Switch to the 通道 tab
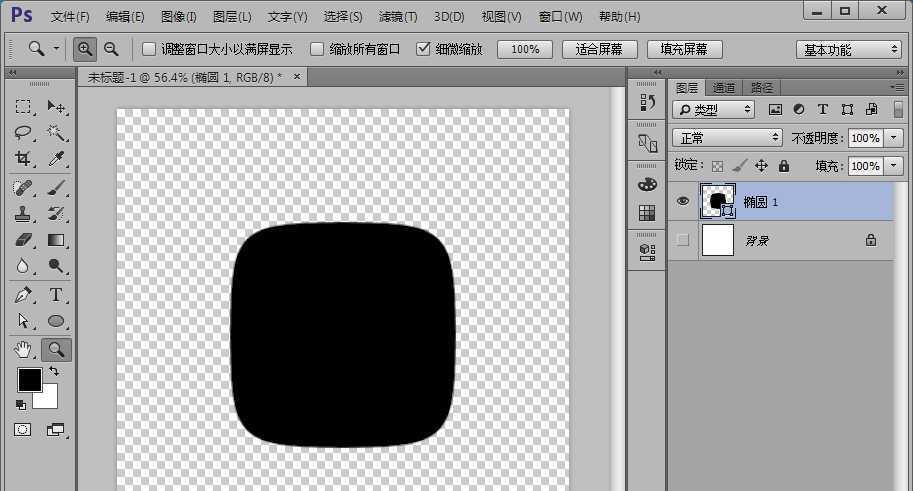Image resolution: width=913 pixels, height=491 pixels. click(x=725, y=88)
